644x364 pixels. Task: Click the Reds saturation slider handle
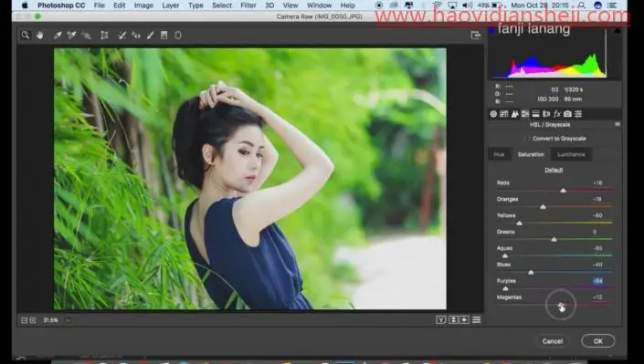[x=564, y=191]
